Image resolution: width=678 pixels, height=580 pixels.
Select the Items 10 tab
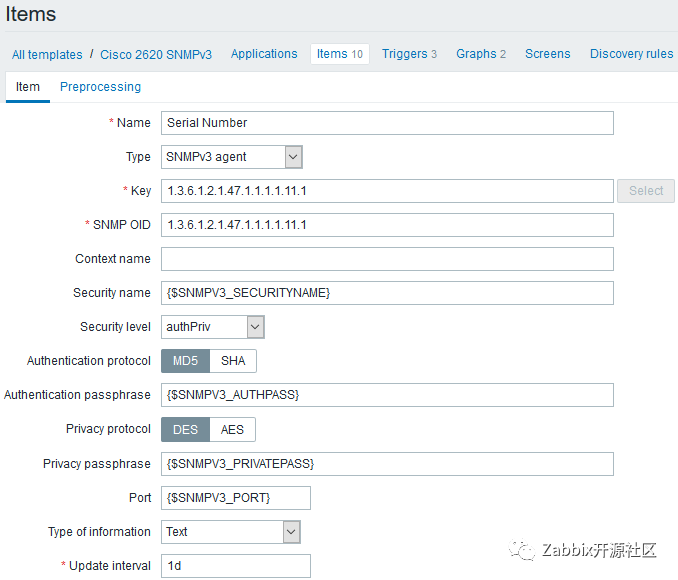point(340,54)
